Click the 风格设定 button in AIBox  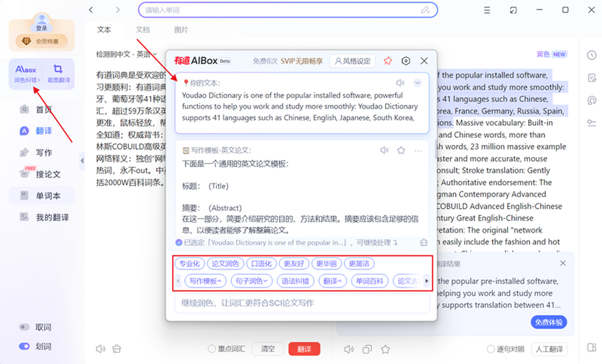352,61
